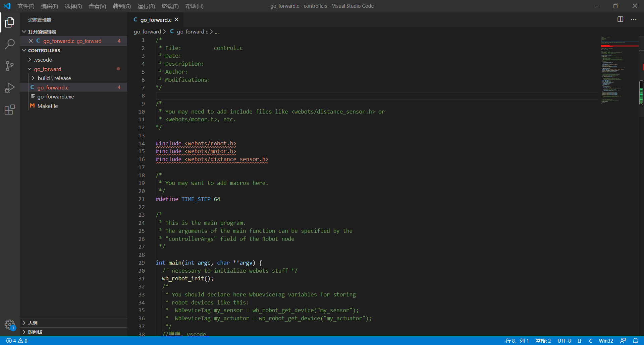The image size is (644, 345).
Task: Select Makefile in the explorer
Action: (x=48, y=106)
